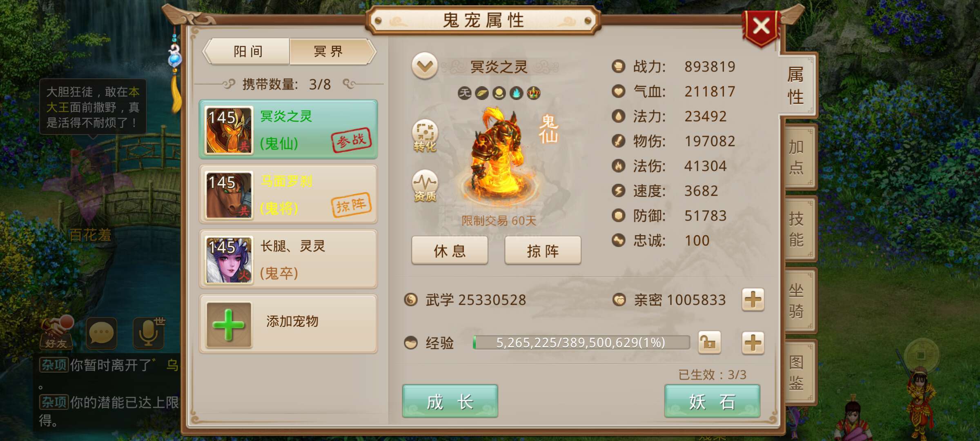This screenshot has width=980, height=441.
Task: Tap the 好友 friends handshake icon
Action: click(x=57, y=333)
